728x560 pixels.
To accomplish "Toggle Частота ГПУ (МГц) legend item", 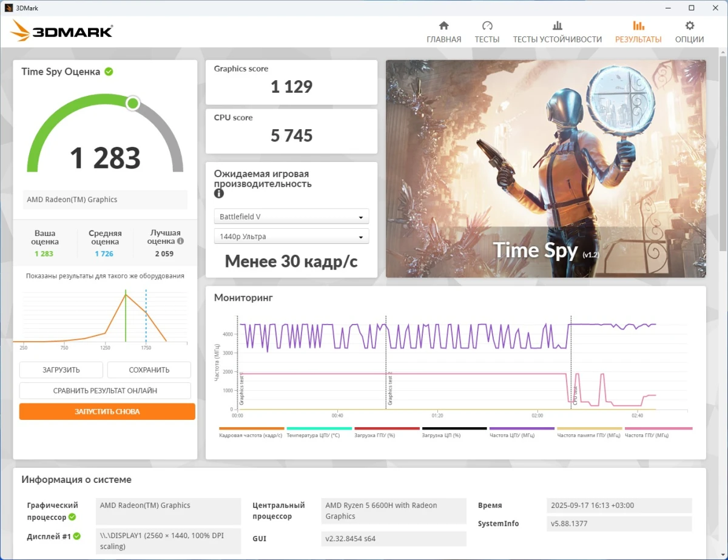I will 658,432.
